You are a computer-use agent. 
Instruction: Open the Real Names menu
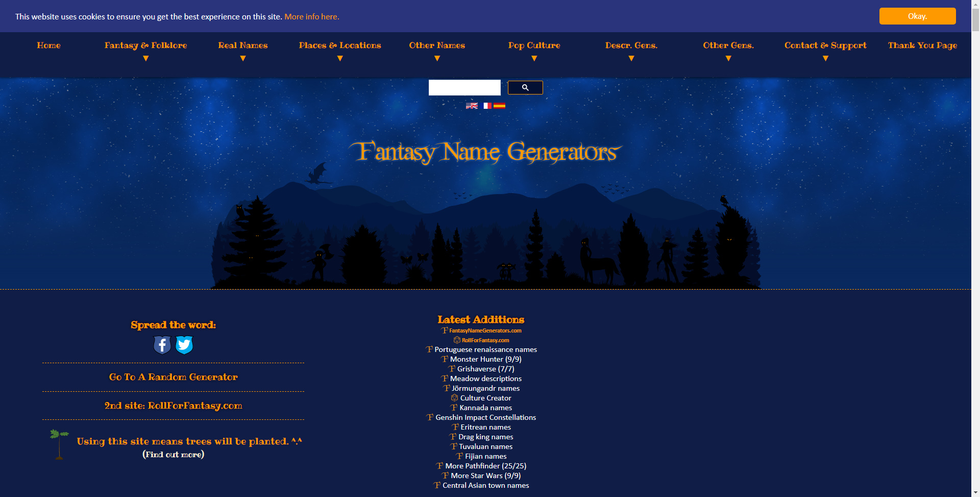(243, 45)
